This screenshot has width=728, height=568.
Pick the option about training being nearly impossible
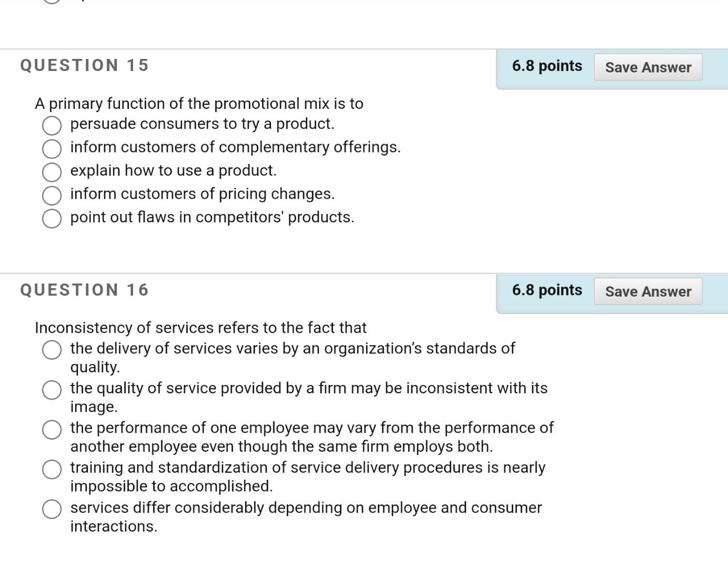click(x=52, y=470)
